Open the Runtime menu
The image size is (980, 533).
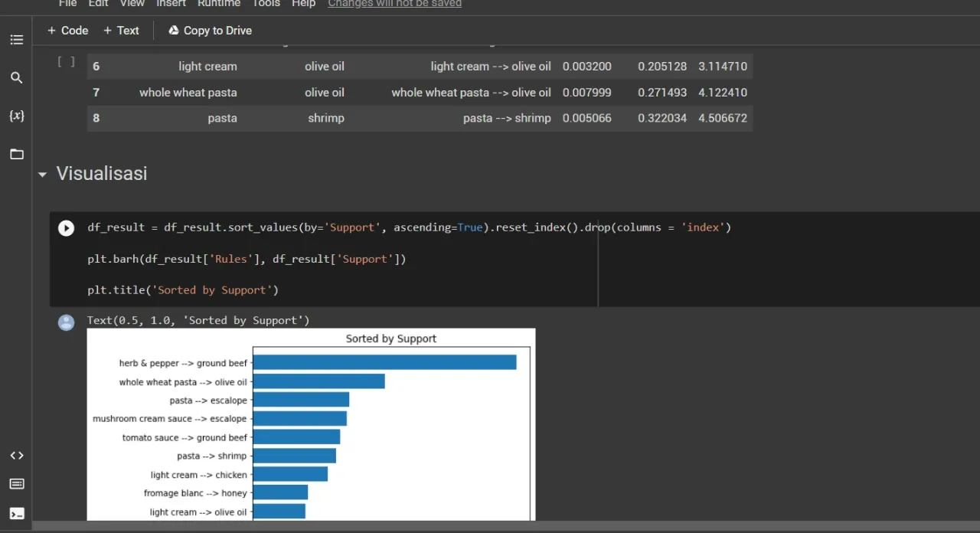click(x=218, y=4)
